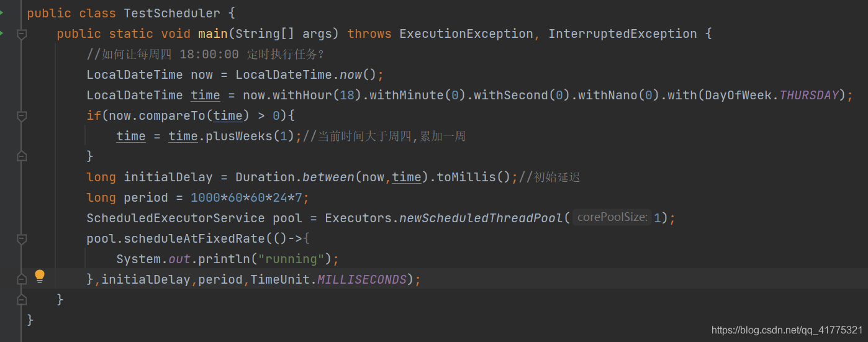The image size is (868, 342).
Task: Click scheduleAtFixedRate method call
Action: 194,238
